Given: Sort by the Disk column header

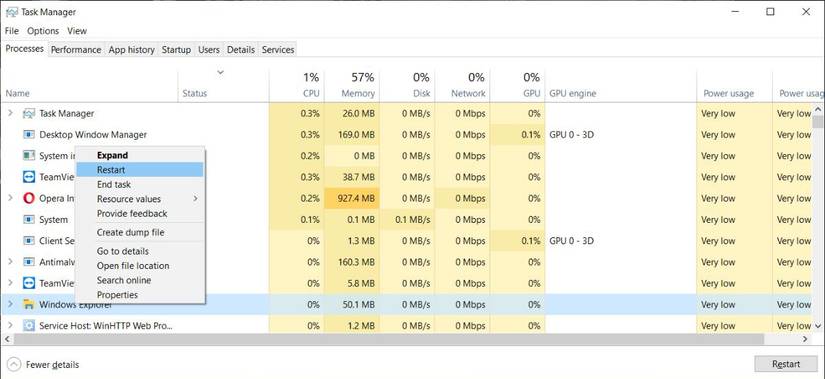Looking at the screenshot, I should [407, 85].
